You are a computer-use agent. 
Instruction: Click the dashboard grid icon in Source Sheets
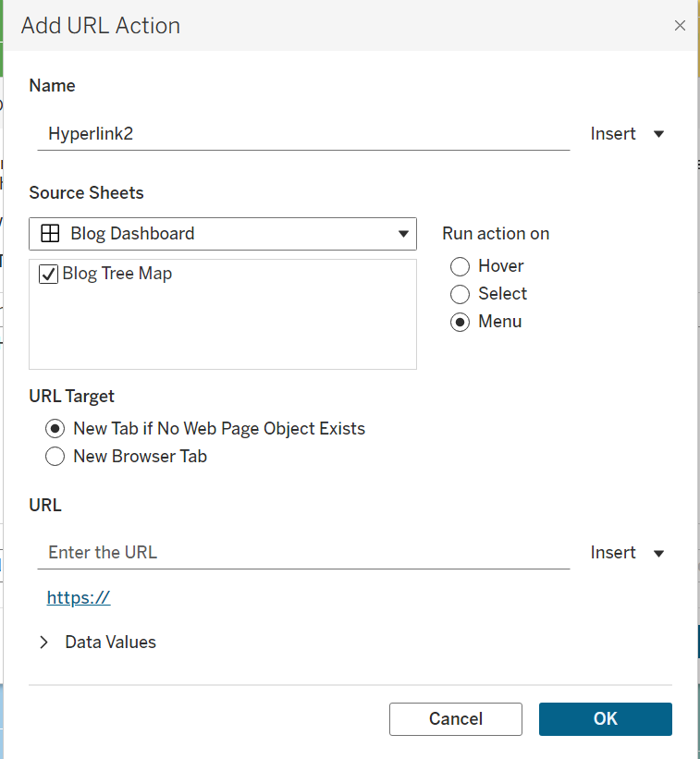50,234
